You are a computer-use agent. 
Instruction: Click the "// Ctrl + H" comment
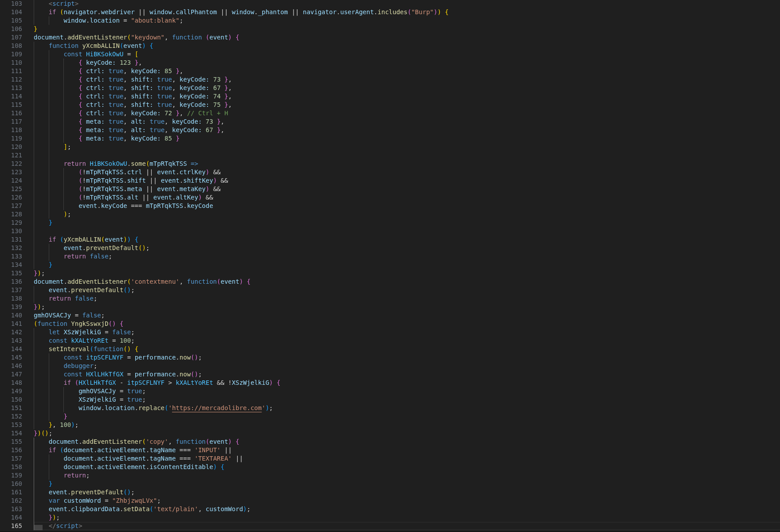click(208, 113)
